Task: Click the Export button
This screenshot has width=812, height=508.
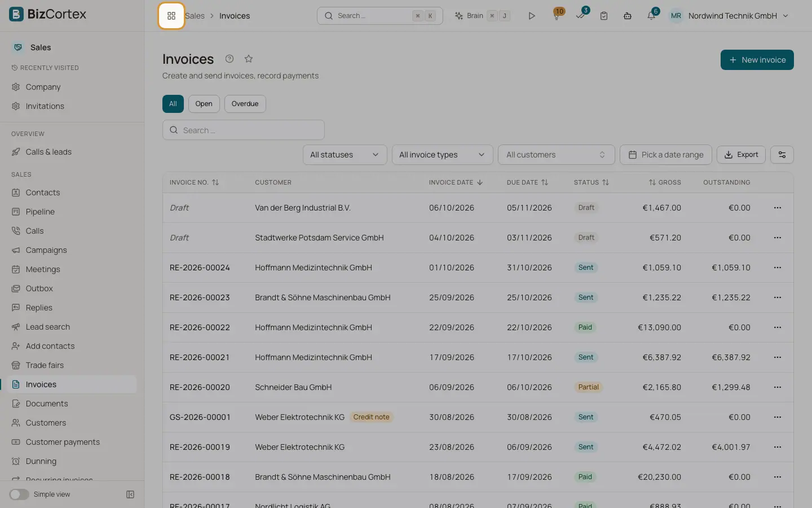Action: (x=741, y=155)
